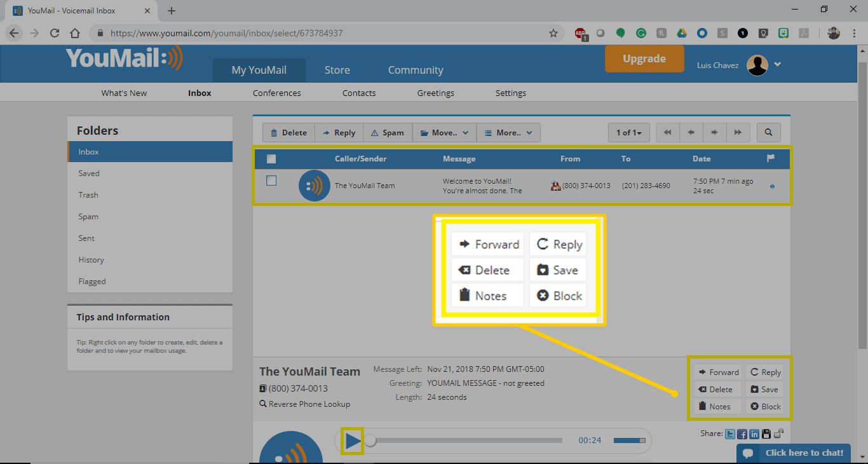This screenshot has width=868, height=464.
Task: Expand the account menu chevron by Luis Chavez
Action: coord(777,64)
